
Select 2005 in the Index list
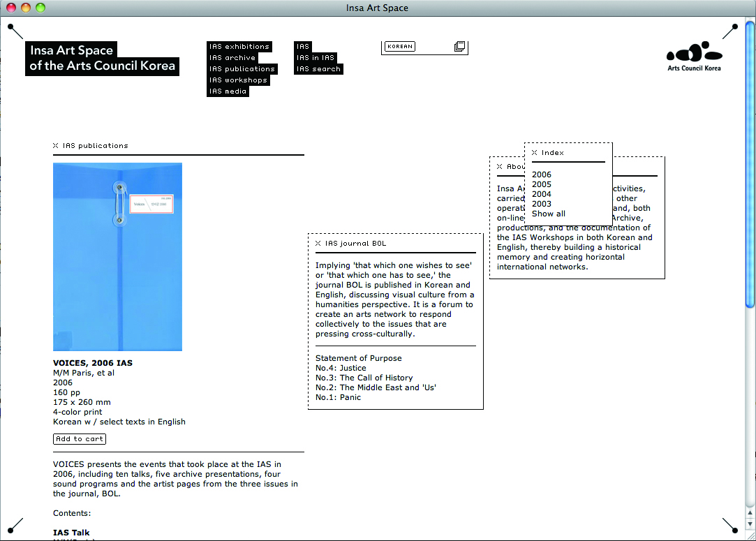[x=541, y=184]
